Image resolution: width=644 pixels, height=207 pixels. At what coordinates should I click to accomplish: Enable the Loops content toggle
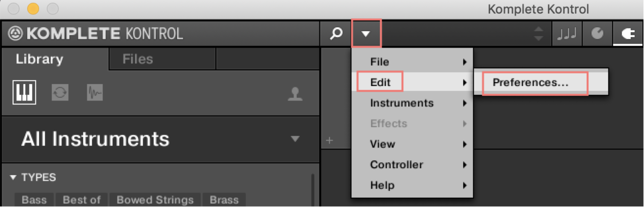point(60,93)
